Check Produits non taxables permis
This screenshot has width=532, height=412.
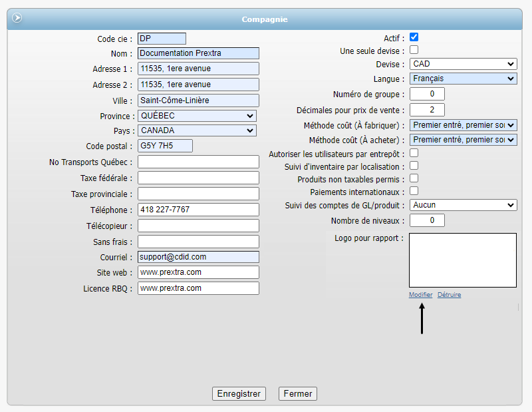(414, 178)
